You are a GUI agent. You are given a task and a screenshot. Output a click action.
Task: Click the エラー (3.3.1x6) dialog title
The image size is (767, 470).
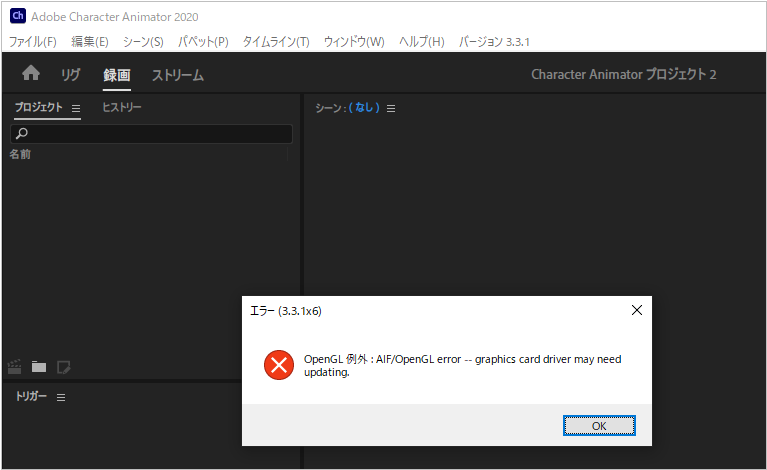point(286,311)
